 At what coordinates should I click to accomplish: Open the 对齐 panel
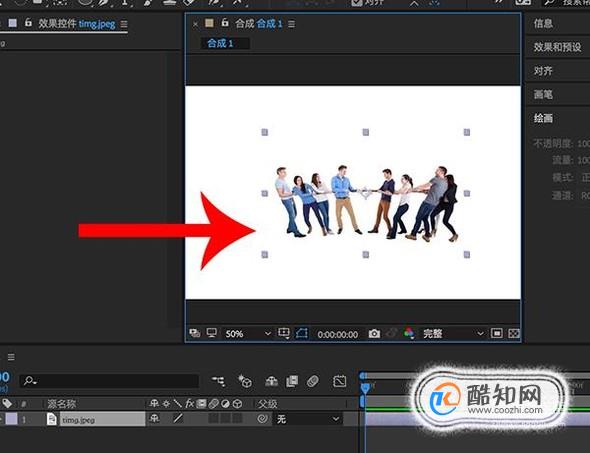(x=543, y=71)
